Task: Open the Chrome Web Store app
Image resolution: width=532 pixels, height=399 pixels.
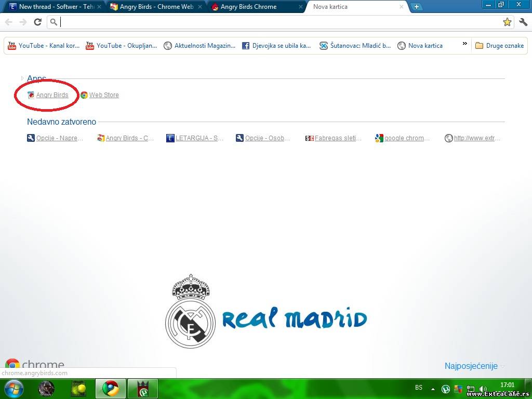Action: pyautogui.click(x=100, y=95)
